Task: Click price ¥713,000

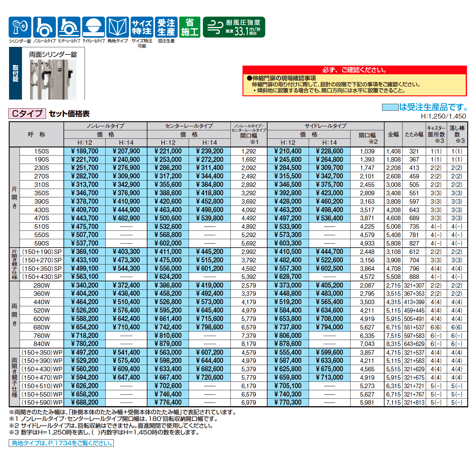Action: click(329, 378)
